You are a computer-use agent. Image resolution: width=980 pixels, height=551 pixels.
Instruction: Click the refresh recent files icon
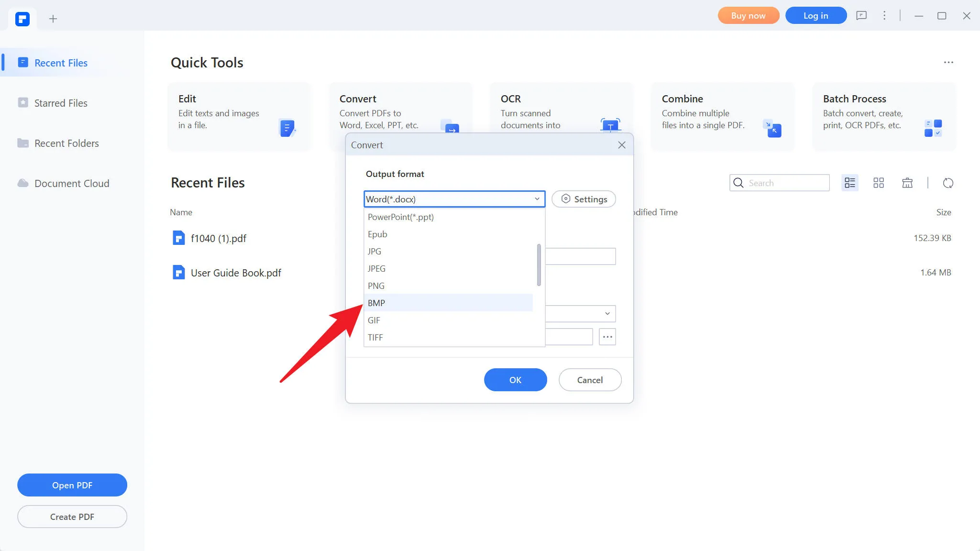tap(948, 183)
